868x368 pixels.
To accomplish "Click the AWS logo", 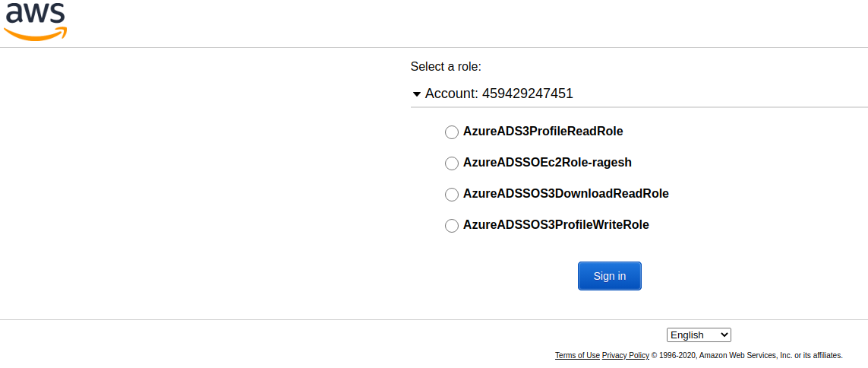I will (36, 21).
